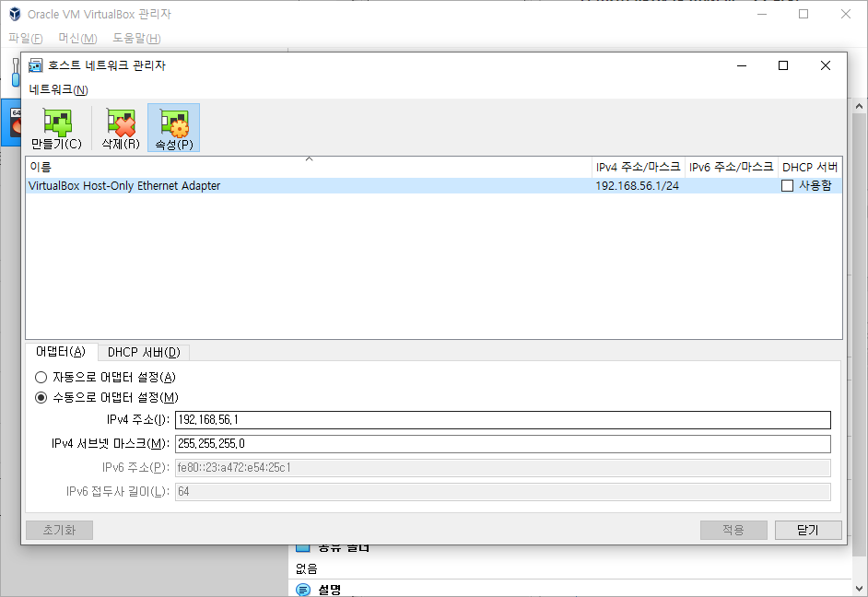Click the Host Network Manager title icon
This screenshot has width=868, height=597.
pos(36,65)
